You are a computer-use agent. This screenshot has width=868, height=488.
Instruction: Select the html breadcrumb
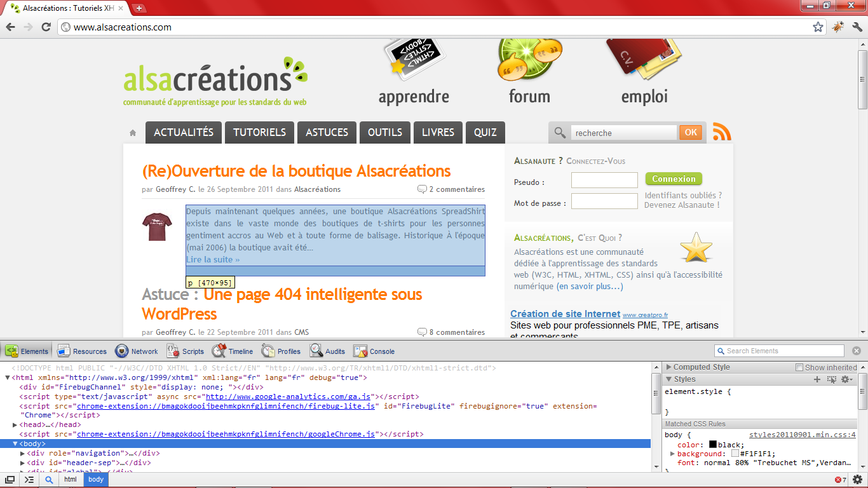pos(71,480)
